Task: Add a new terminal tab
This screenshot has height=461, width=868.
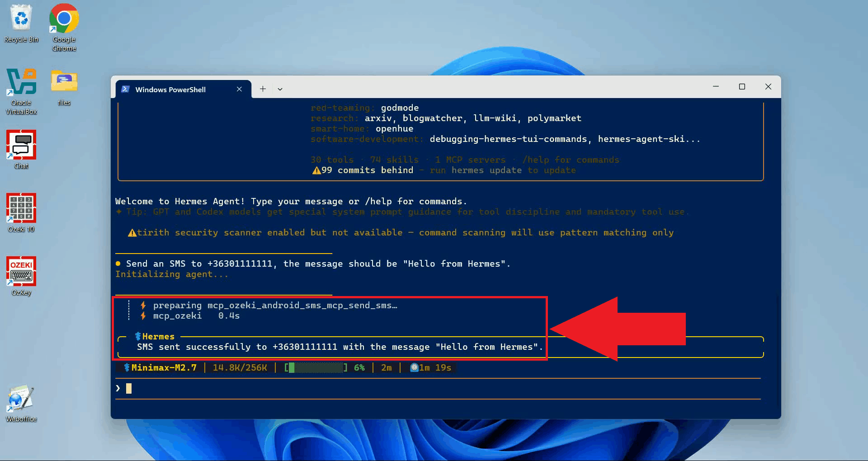Action: 263,89
